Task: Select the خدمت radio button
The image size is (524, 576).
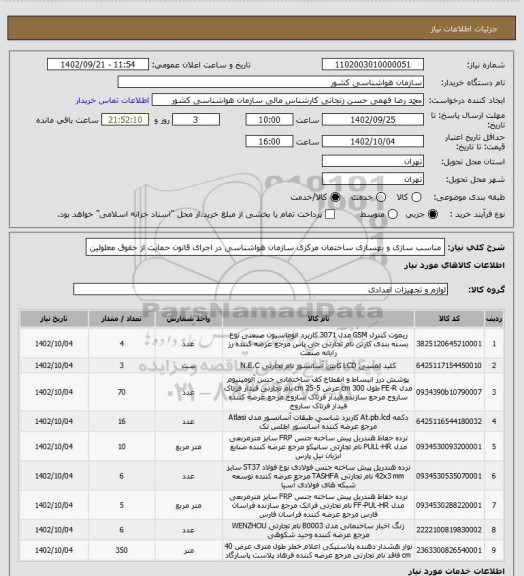Action: pos(381,197)
